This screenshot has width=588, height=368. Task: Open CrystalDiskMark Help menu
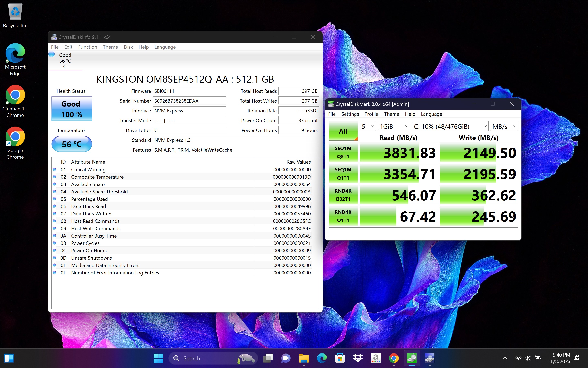coord(410,114)
